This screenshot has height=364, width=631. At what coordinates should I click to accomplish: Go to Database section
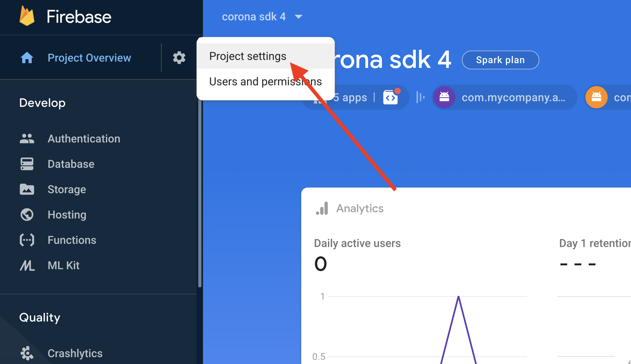71,164
